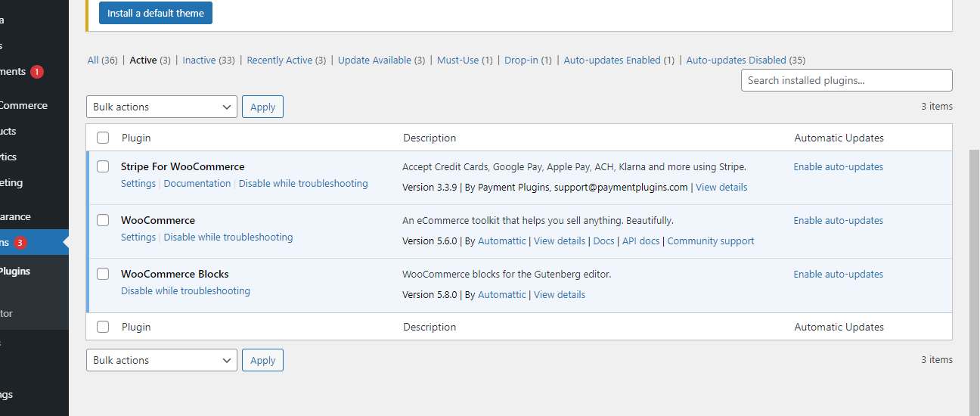The width and height of the screenshot is (980, 416).
Task: Filter Auto-updates Enabled (1) plugins
Action: [619, 60]
